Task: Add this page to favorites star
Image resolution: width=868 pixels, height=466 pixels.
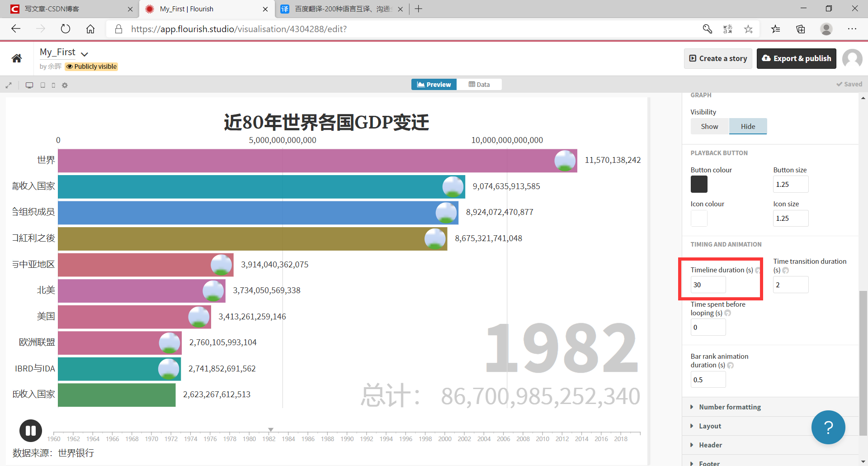Action: click(x=749, y=29)
